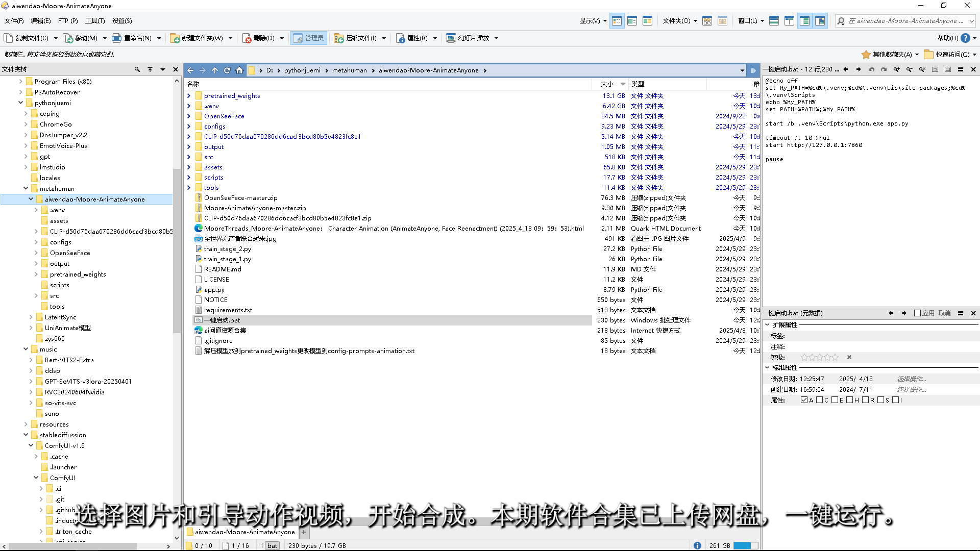
Task: Toggle the H hidden attribute checkbox
Action: tap(850, 400)
